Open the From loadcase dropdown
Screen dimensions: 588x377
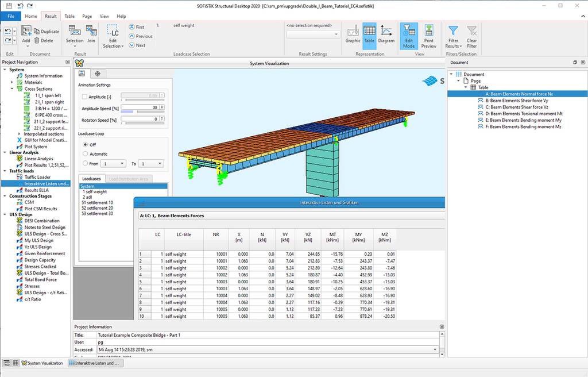click(113, 164)
